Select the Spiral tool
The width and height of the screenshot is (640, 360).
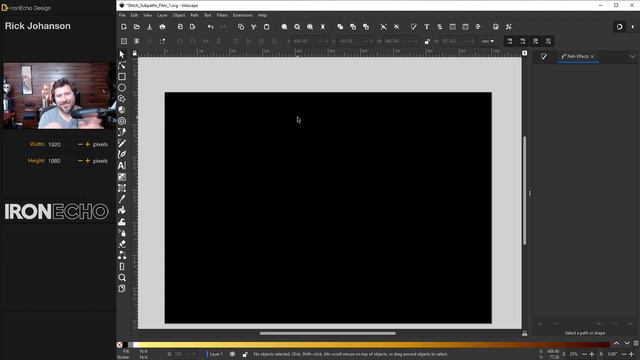coord(122,121)
